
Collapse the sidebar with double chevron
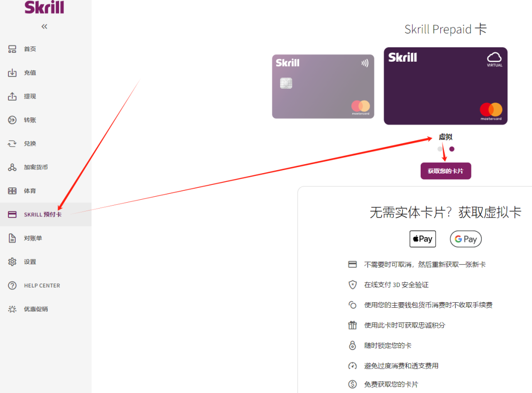[x=44, y=27]
